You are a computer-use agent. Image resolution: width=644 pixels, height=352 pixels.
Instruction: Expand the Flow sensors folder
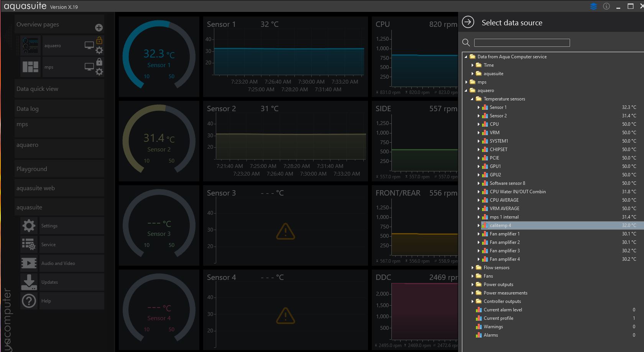[472, 268]
